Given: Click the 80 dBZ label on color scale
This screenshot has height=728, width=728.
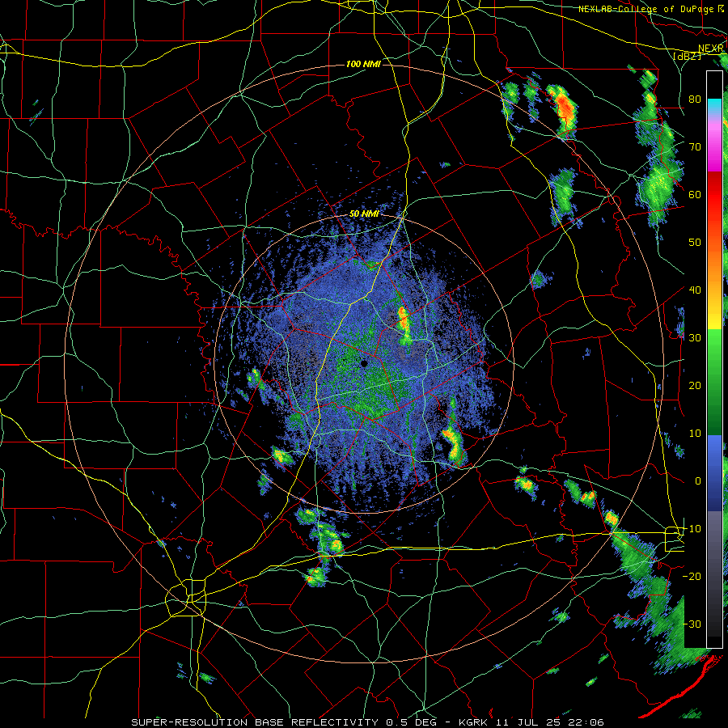Looking at the screenshot, I should click(695, 99).
